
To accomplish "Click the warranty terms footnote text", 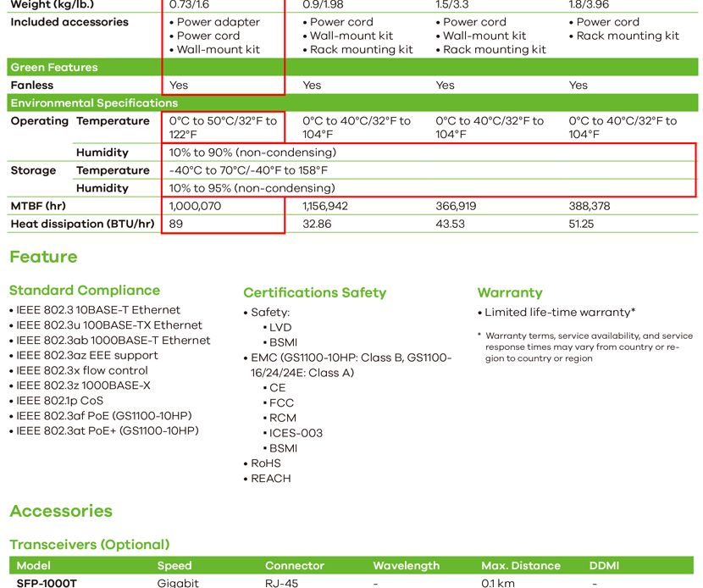I will coord(589,347).
